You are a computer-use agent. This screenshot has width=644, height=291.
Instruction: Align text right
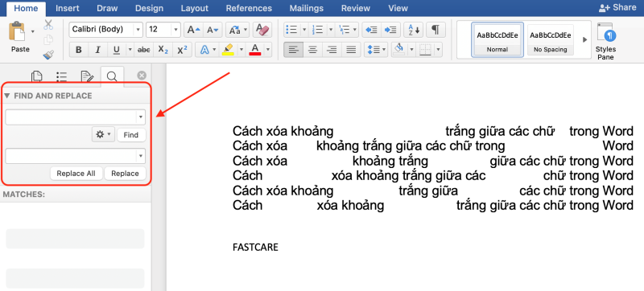[332, 50]
